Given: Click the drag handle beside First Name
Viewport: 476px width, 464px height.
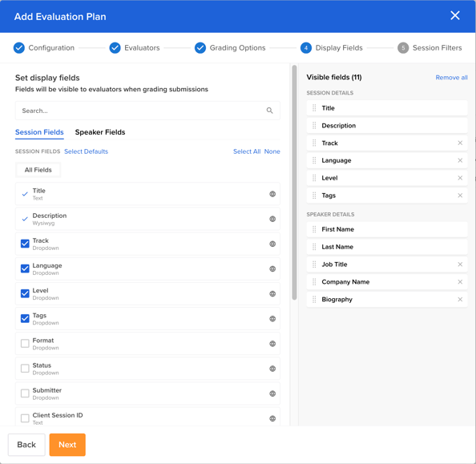Looking at the screenshot, I should tap(314, 229).
